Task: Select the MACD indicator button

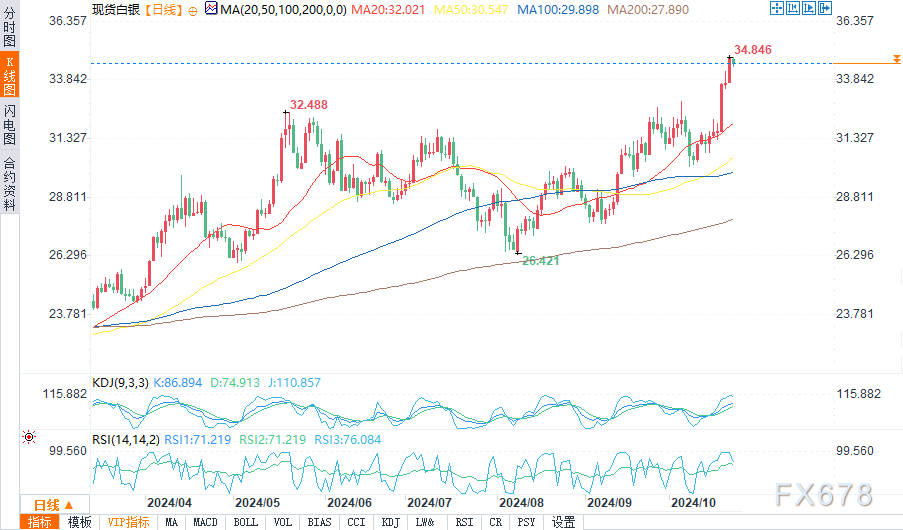Action: 206,522
